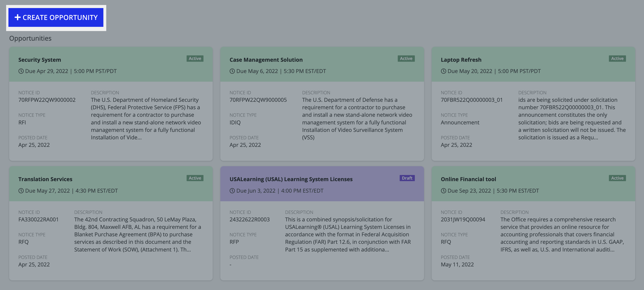This screenshot has height=290, width=644.
Task: Click the clock icon on Case Management card
Action: (232, 71)
